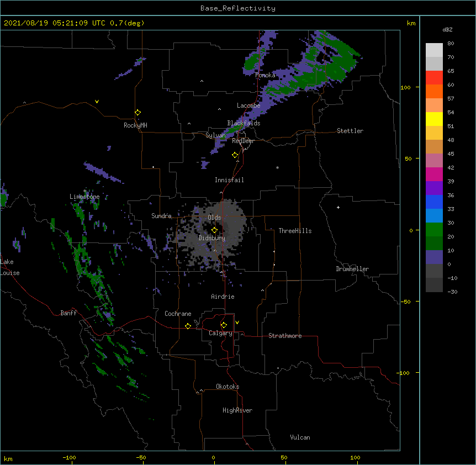Click the Base_Reflectivity title
This screenshot has width=476, height=465.
238,8
